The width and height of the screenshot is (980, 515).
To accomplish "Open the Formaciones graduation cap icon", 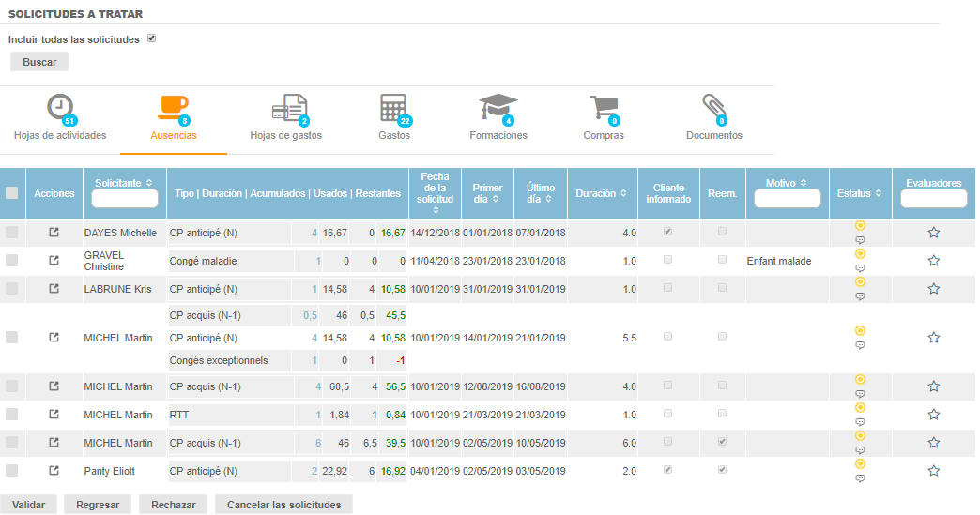I will (498, 107).
